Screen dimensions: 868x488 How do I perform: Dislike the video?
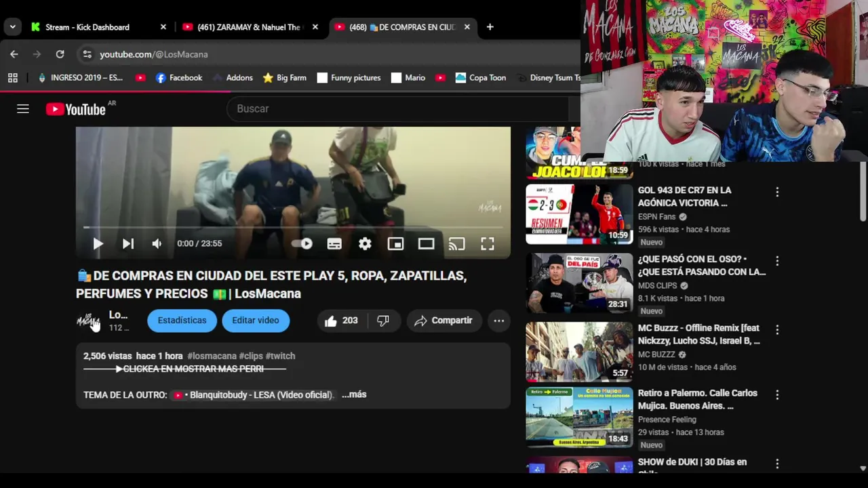click(383, 321)
